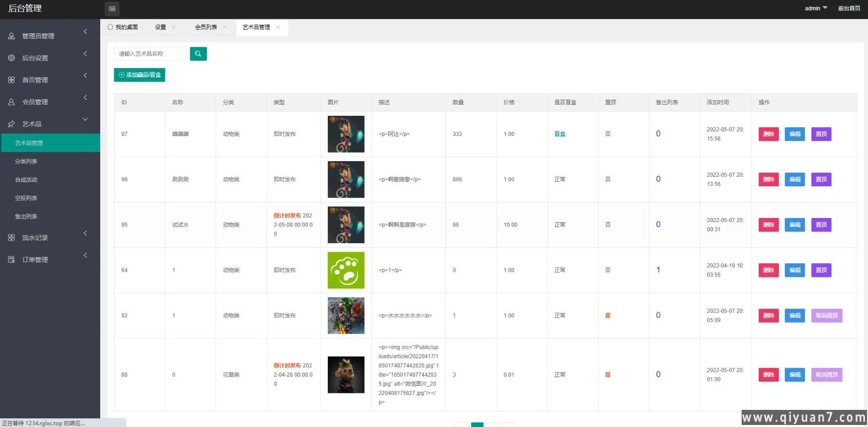Click the 后台设置 gear icon
The height and width of the screenshot is (427, 868).
11,58
